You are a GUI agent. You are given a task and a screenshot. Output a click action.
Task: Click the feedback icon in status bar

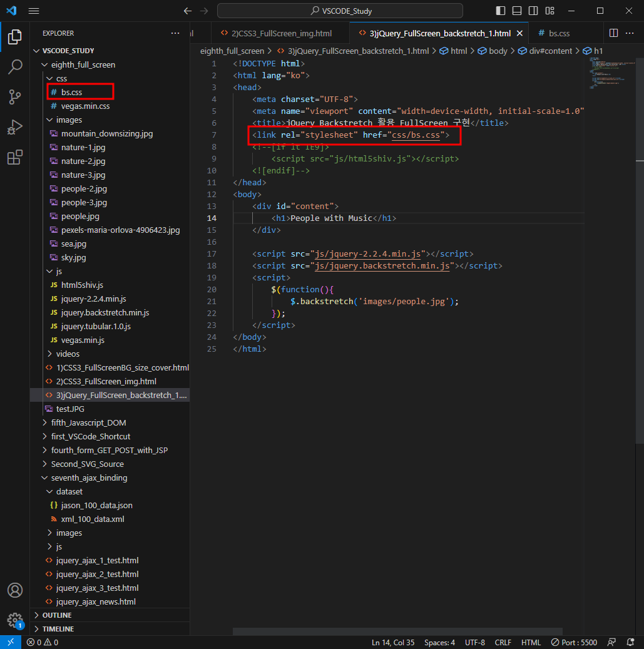[611, 642]
